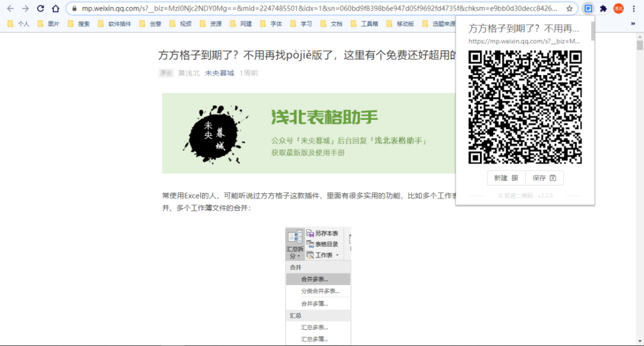Open the browser home page
The height and width of the screenshot is (346, 644).
(x=55, y=8)
